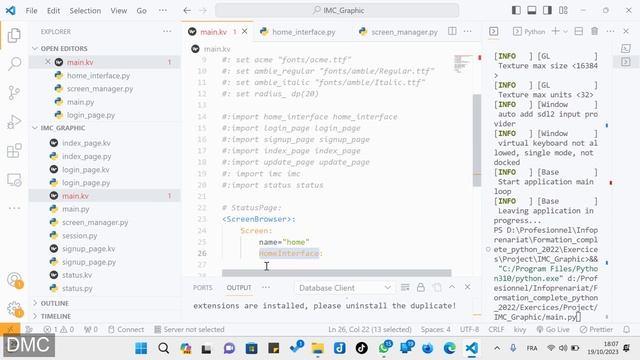Open the Go menu
This screenshot has width=640, height=360.
(x=142, y=11)
